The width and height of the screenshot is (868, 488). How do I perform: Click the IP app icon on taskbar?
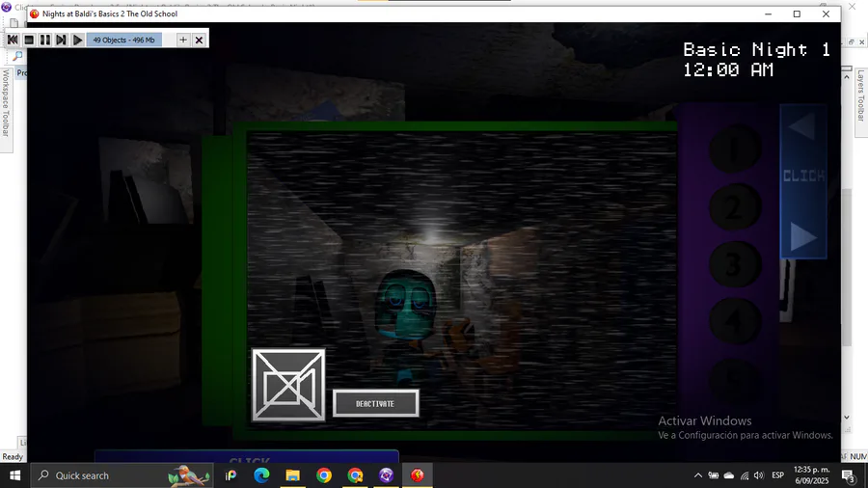tap(231, 475)
